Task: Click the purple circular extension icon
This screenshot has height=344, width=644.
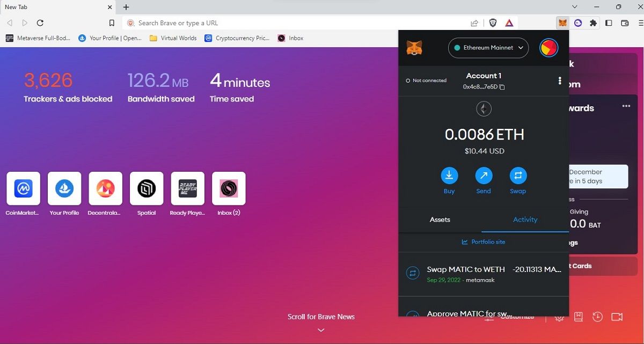Action: 578,23
